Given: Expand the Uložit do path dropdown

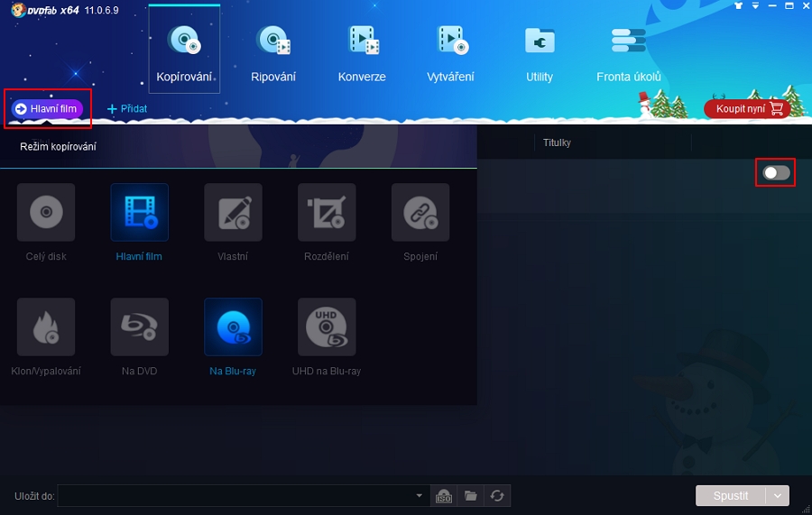Looking at the screenshot, I should tap(419, 496).
